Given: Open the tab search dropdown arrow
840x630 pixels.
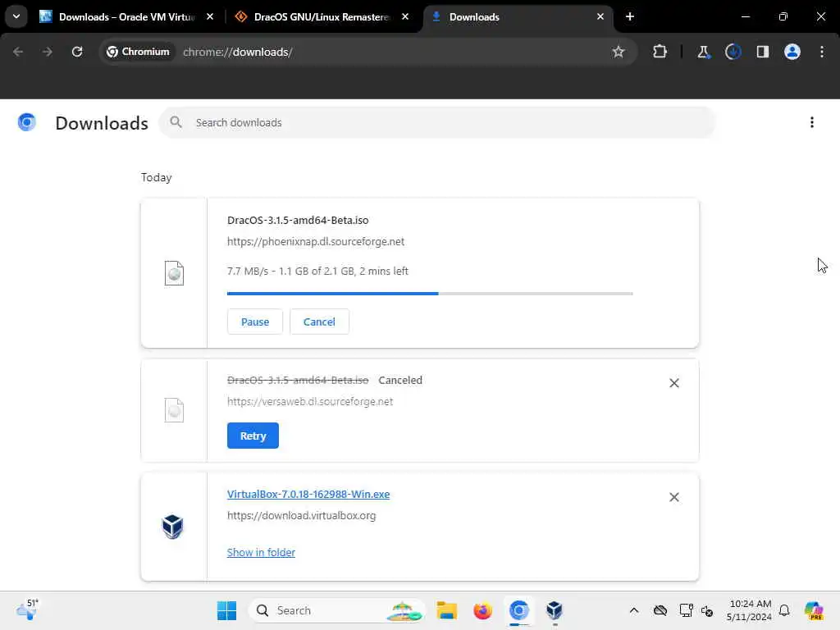Looking at the screenshot, I should coord(16,16).
